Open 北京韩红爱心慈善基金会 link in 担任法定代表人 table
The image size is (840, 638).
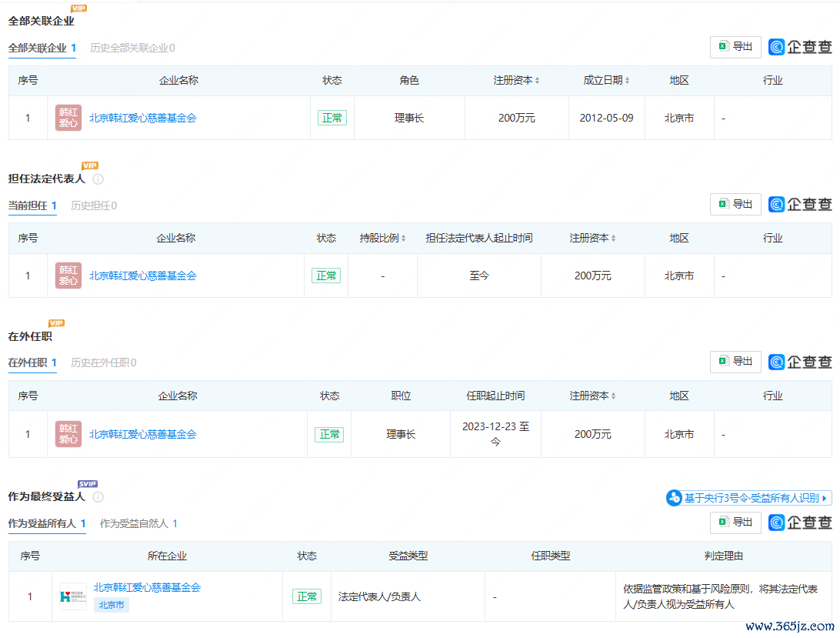click(142, 276)
